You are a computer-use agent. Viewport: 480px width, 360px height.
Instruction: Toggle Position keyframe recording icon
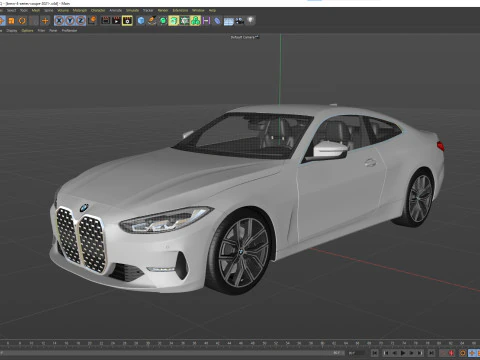click(472, 353)
